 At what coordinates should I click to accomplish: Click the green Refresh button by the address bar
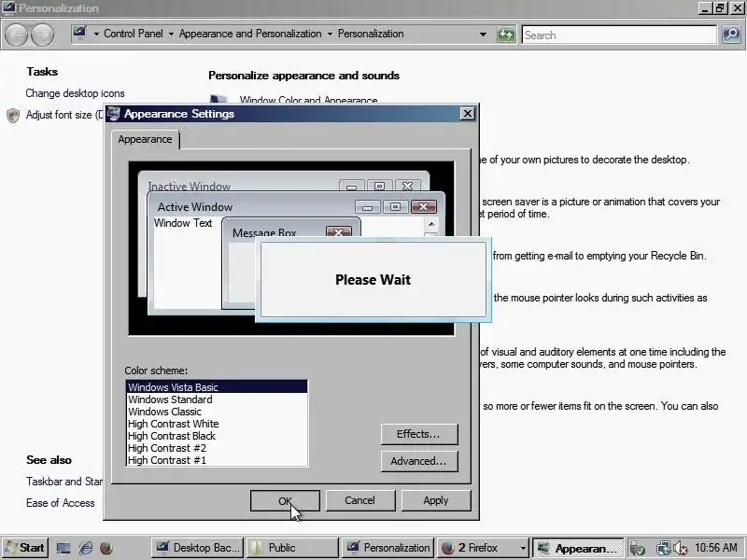tap(506, 35)
